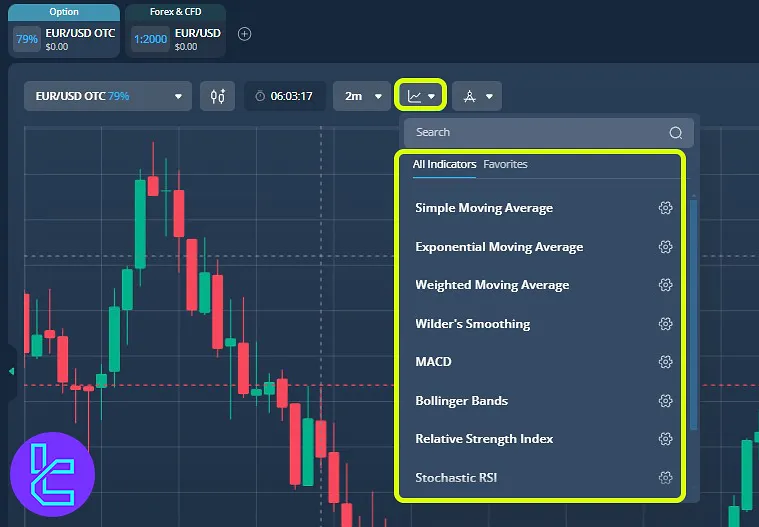Click the search magnifier icon
The image size is (759, 527).
(x=676, y=133)
